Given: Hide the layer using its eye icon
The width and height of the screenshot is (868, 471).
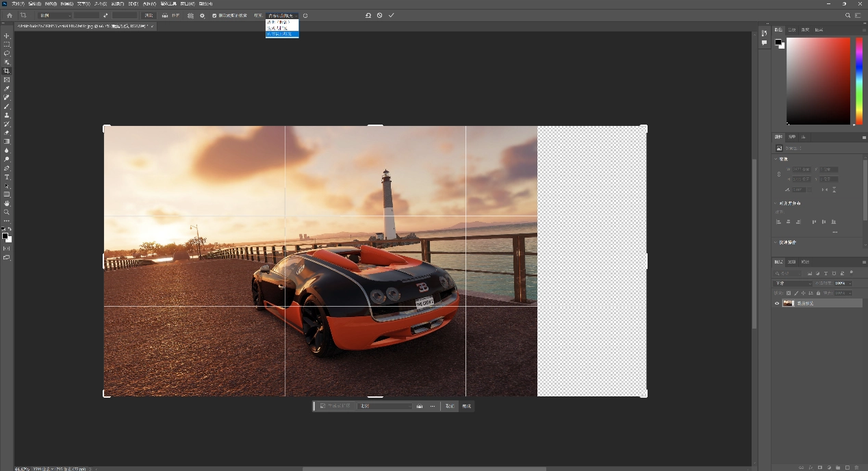Looking at the screenshot, I should point(777,303).
